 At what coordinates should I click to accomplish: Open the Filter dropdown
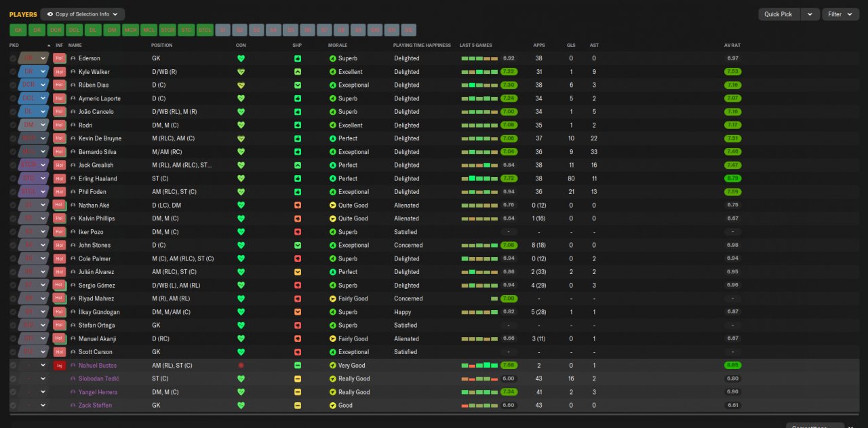(841, 14)
